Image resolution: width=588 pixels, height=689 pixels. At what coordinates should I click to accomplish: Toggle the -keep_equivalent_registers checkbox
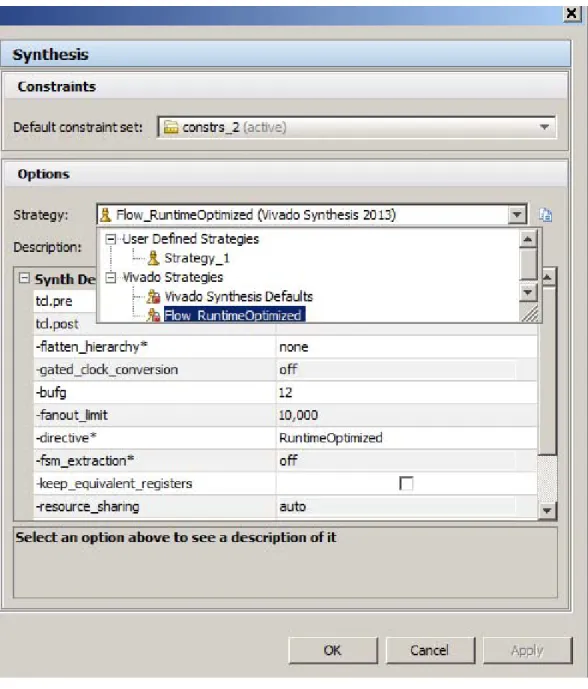tap(406, 483)
